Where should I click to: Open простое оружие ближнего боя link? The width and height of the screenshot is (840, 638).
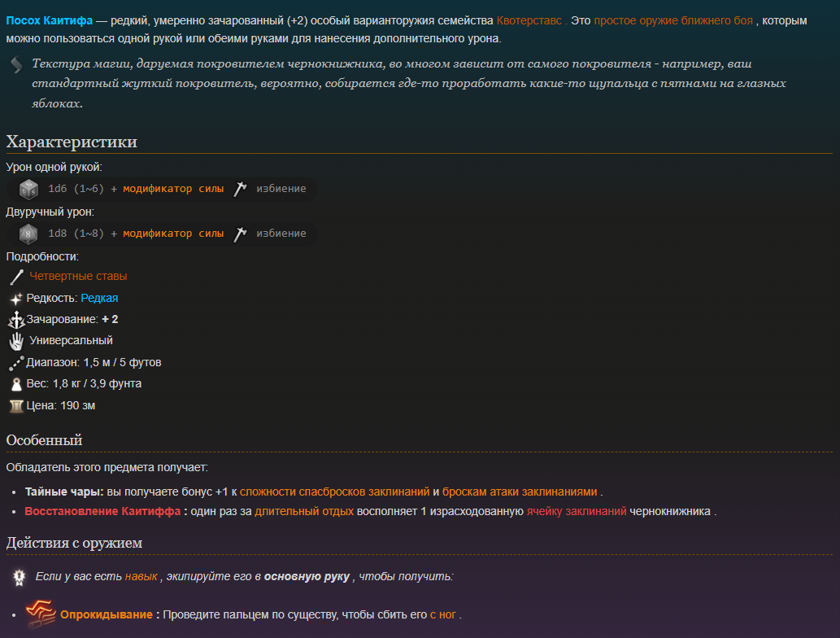pos(673,21)
